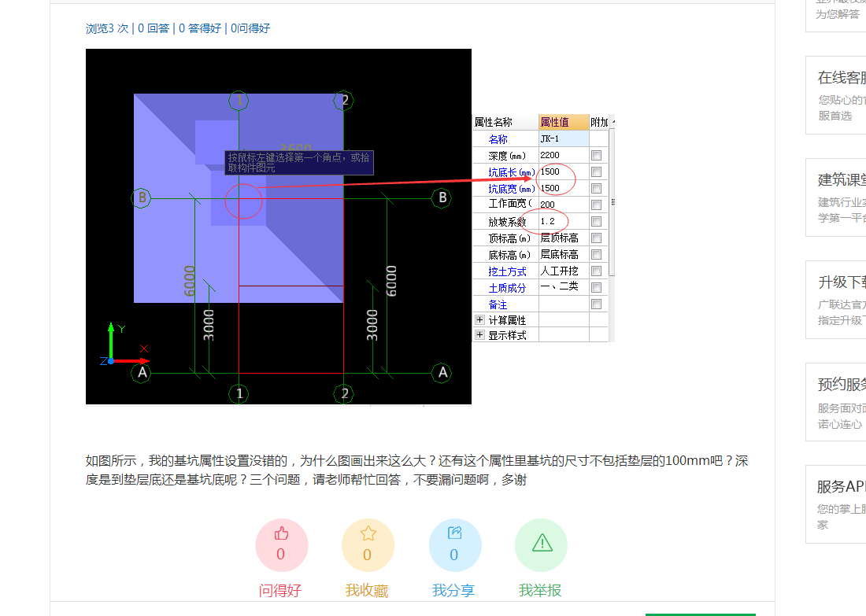
Task: Click the 问得好 label text
Action: tap(280, 591)
